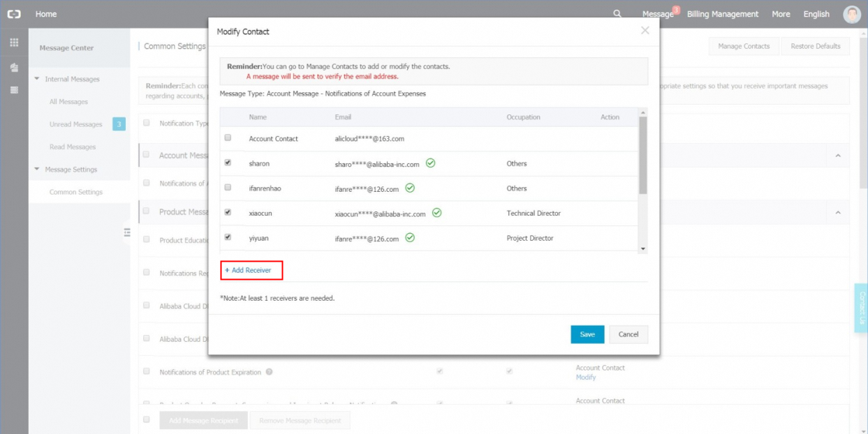The width and height of the screenshot is (868, 434).
Task: Open the search magnifier icon
Action: [x=617, y=14]
